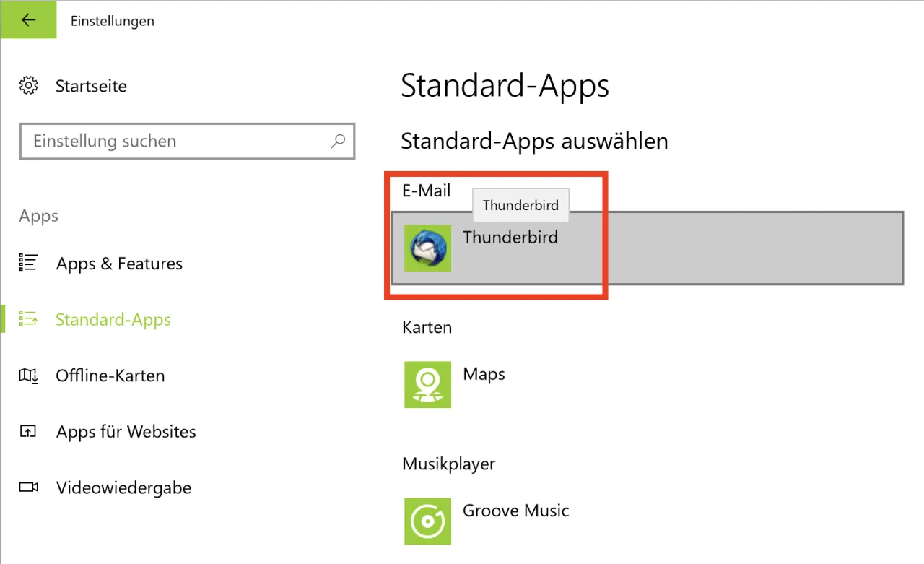The height and width of the screenshot is (564, 924).
Task: Click the Apps für Websites icon
Action: [x=28, y=432]
